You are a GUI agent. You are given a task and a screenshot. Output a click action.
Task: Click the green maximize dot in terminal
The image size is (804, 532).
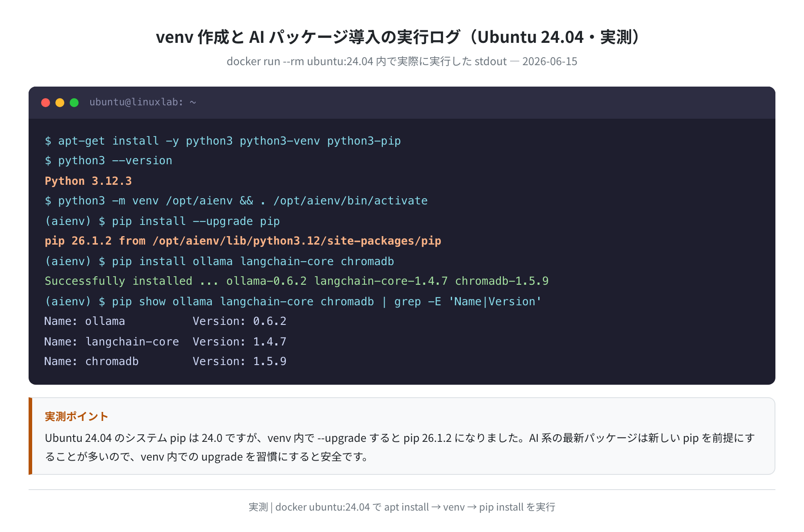[74, 103]
